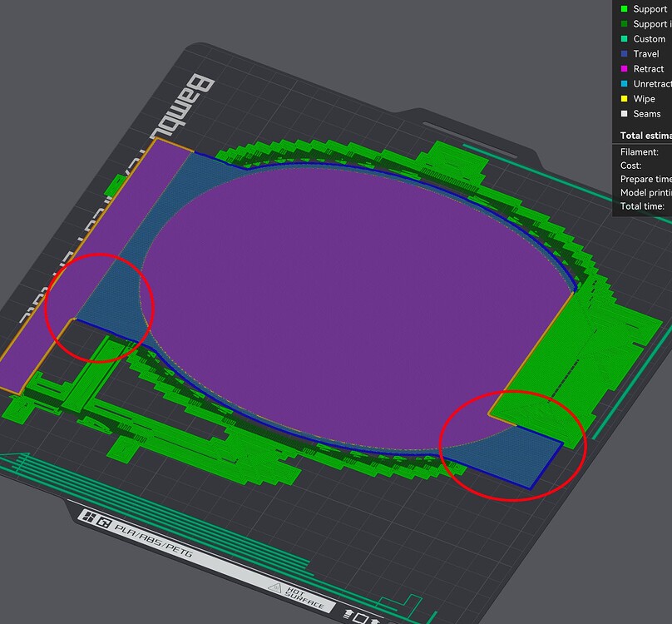Image resolution: width=672 pixels, height=624 pixels.
Task: Click the blue Travel color swatch
Action: (624, 54)
